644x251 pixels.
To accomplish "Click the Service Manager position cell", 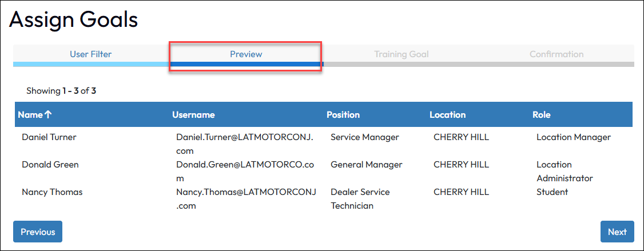I will (x=364, y=137).
